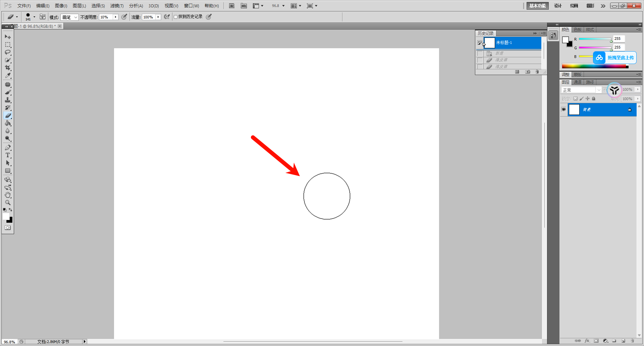The height and width of the screenshot is (346, 644).
Task: Launch Mini Bridge from Mb icon
Action: click(x=244, y=6)
